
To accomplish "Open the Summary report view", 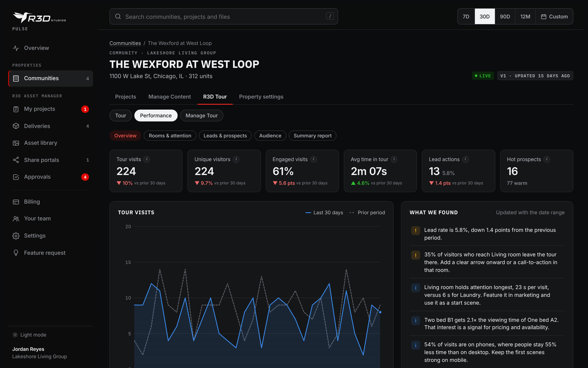I will (313, 136).
